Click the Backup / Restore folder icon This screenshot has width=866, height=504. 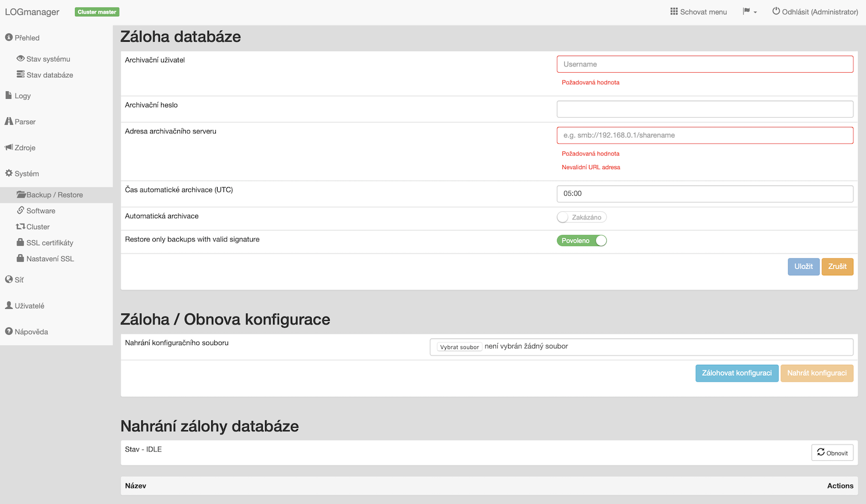tap(21, 195)
